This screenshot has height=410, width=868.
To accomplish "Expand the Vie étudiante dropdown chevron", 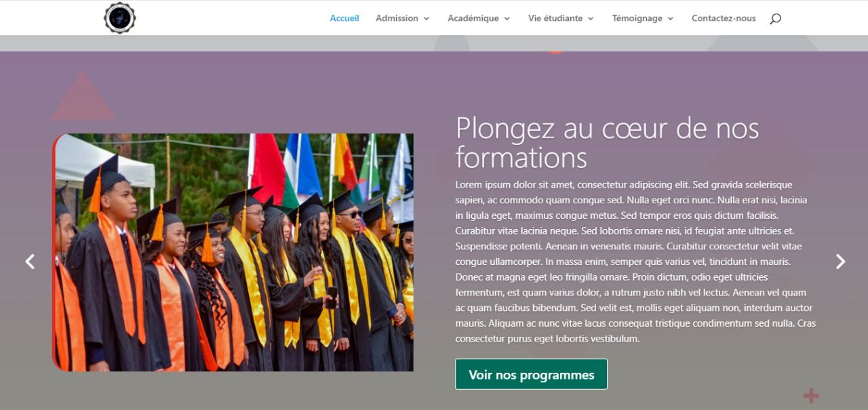I will (591, 19).
